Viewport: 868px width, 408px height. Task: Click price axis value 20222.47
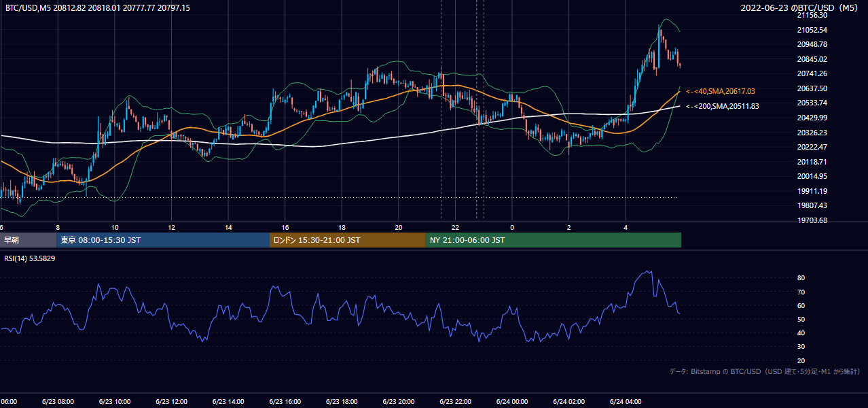pos(812,147)
